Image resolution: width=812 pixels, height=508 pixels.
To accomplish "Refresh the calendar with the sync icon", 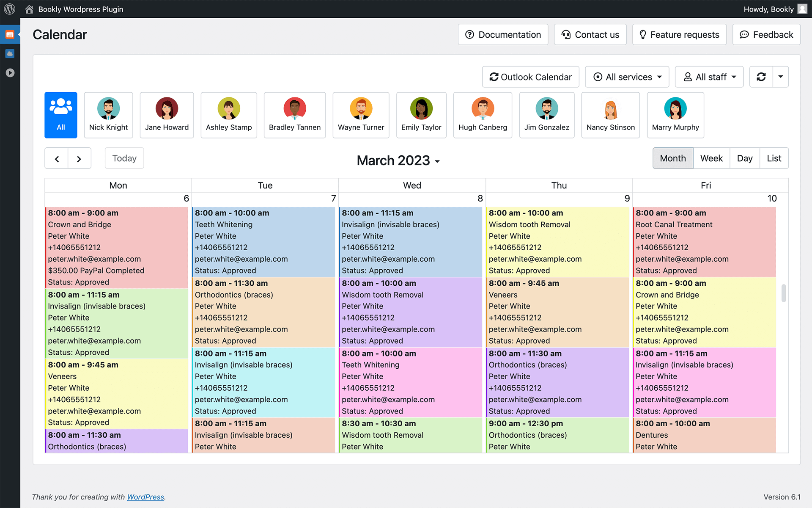I will tap(761, 77).
